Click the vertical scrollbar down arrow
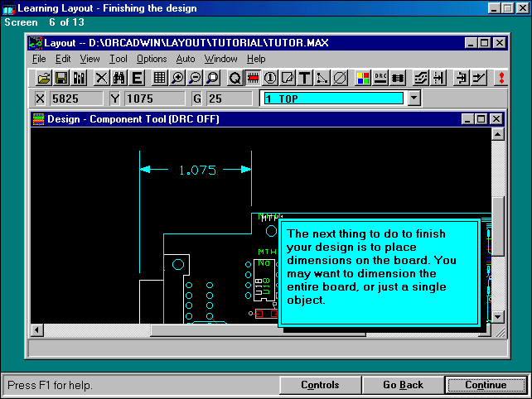 point(497,316)
